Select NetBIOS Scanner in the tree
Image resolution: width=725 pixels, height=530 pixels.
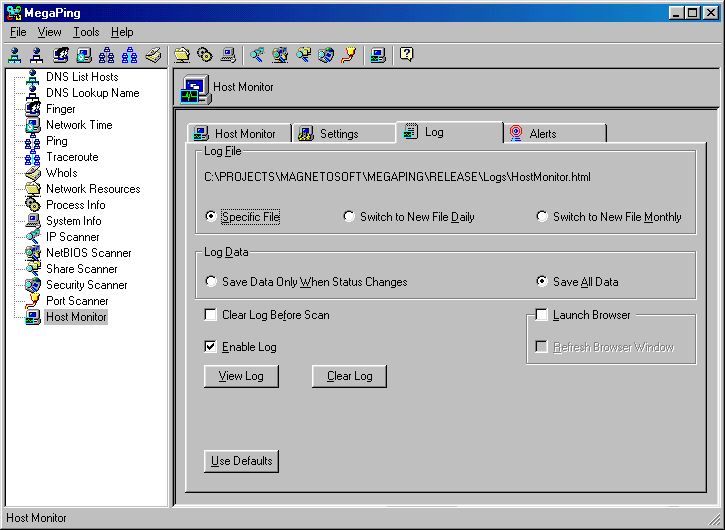(x=88, y=253)
